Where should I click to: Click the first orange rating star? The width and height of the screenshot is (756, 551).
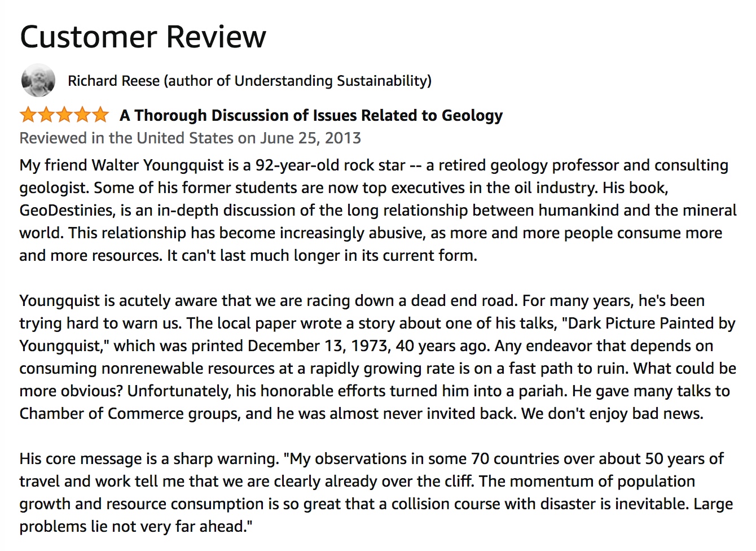28,115
